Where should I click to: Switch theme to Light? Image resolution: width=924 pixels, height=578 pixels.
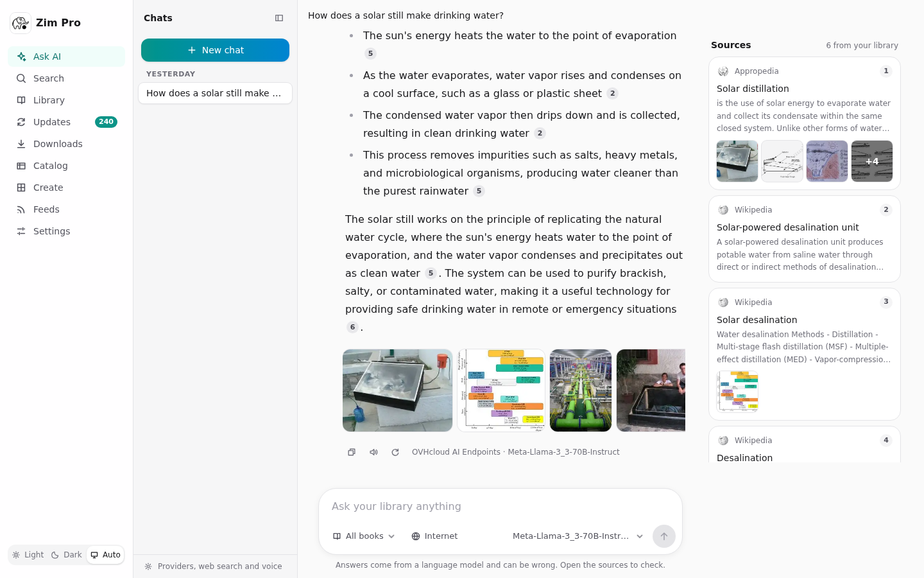tap(28, 555)
